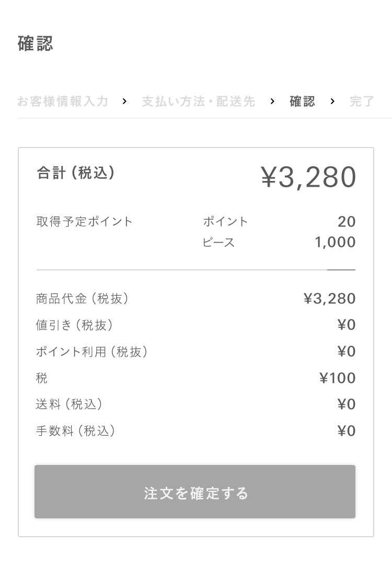Click the ピース value 1,000

[335, 242]
